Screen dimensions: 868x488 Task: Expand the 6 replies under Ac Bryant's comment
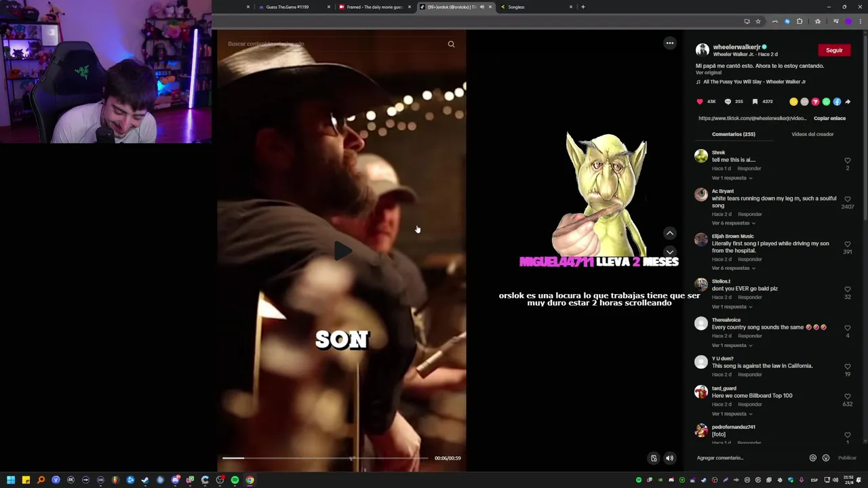tap(734, 223)
